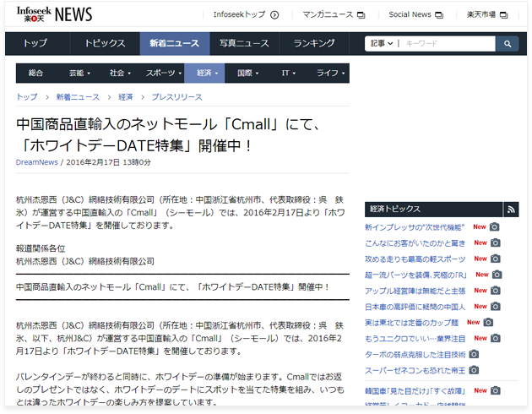Screen dimensions: 532x414
Task: Click the トップ breadcrumb link
Action: (x=27, y=97)
